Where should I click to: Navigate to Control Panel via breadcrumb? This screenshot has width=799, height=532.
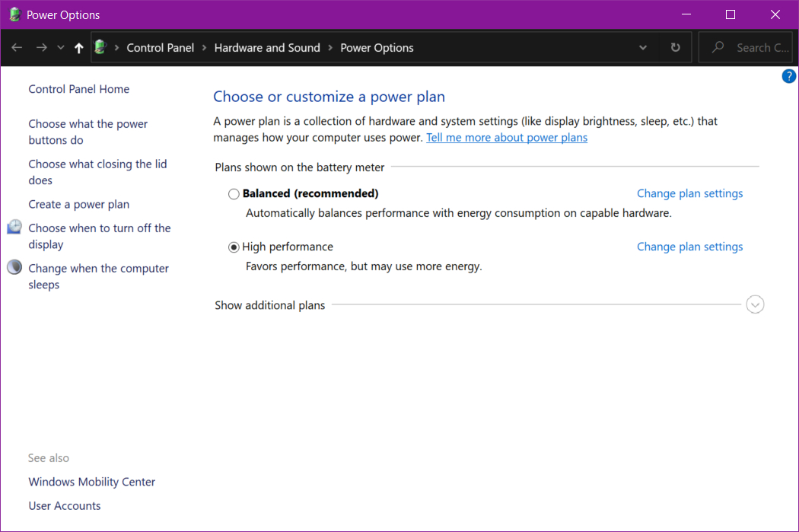coord(161,47)
